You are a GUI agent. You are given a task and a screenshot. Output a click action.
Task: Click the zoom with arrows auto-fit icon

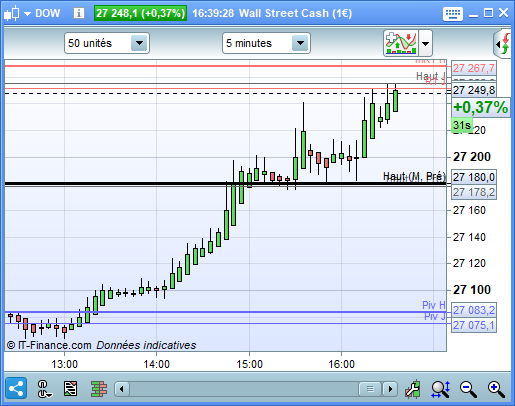click(x=441, y=389)
